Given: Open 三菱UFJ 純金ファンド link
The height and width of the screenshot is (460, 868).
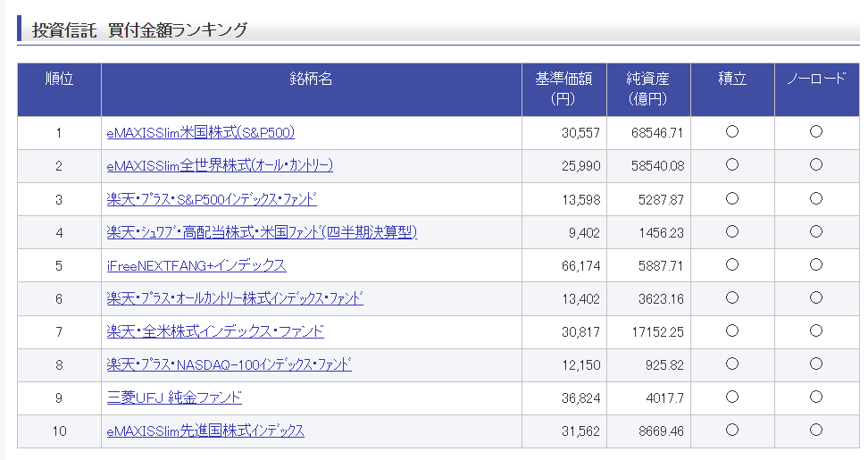Looking at the screenshot, I should tap(174, 398).
